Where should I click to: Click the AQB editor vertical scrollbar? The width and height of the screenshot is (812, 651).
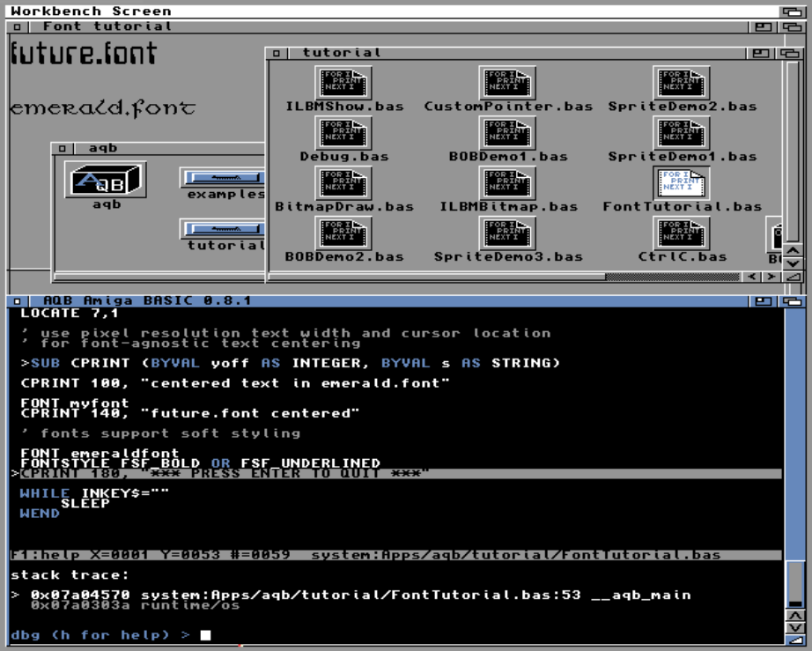click(795, 458)
